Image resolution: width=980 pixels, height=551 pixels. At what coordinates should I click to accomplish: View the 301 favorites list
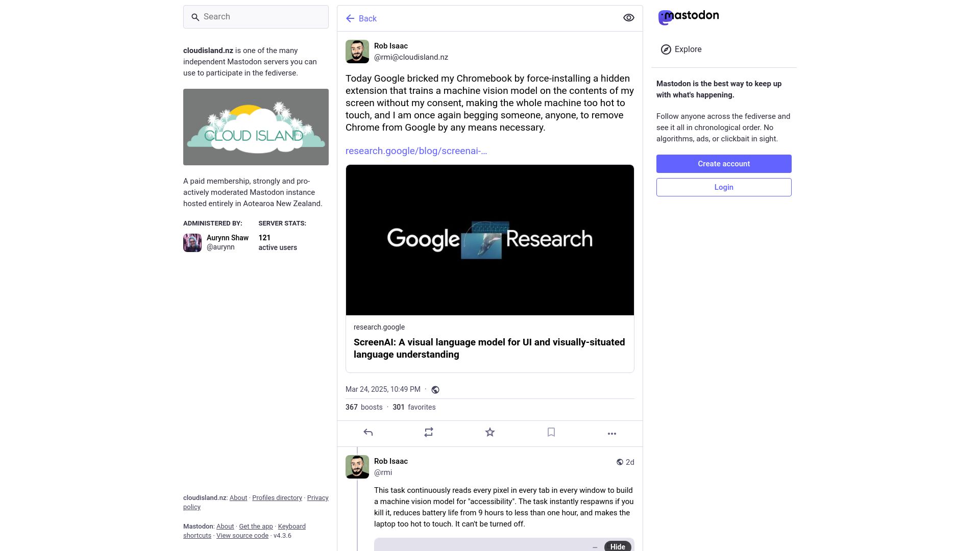tap(414, 407)
